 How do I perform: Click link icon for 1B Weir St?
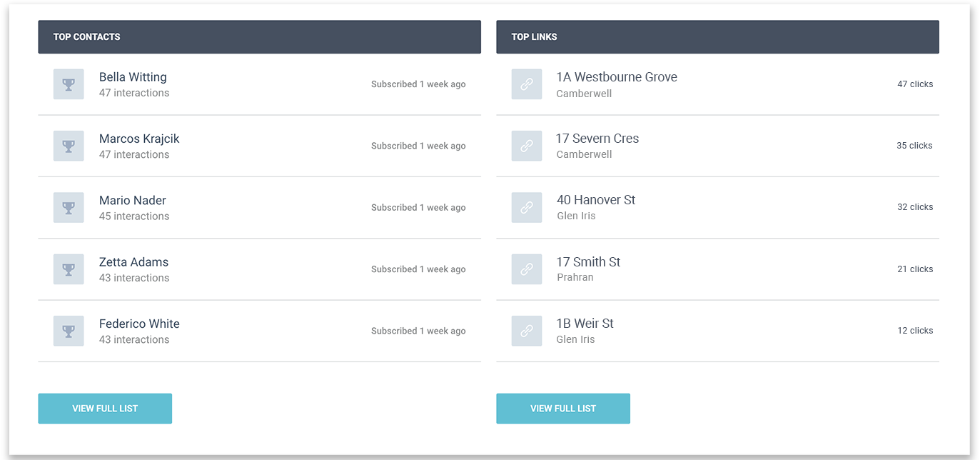pyautogui.click(x=527, y=331)
